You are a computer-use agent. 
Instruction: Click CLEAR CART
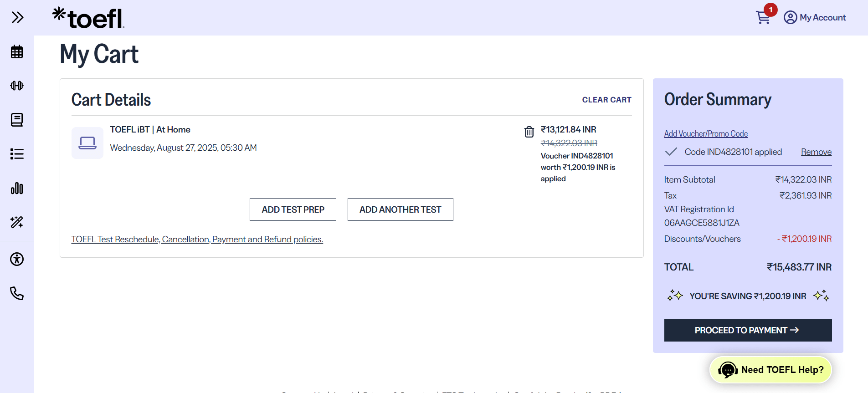pyautogui.click(x=606, y=100)
